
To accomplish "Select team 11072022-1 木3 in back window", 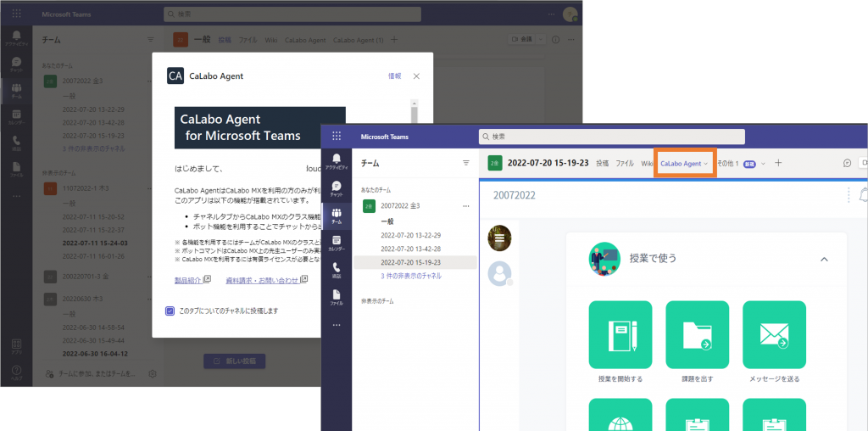I will pyautogui.click(x=86, y=188).
